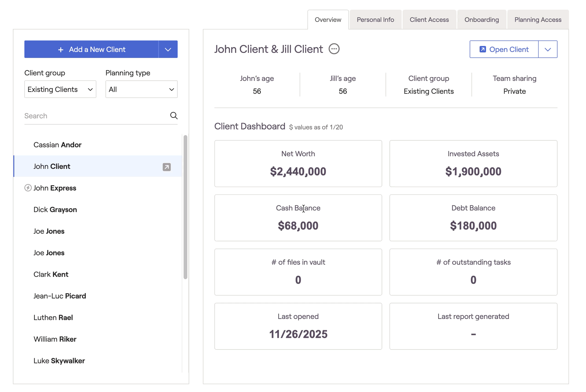Switch to the Personal Info tab
This screenshot has height=392, width=586.
coord(375,20)
